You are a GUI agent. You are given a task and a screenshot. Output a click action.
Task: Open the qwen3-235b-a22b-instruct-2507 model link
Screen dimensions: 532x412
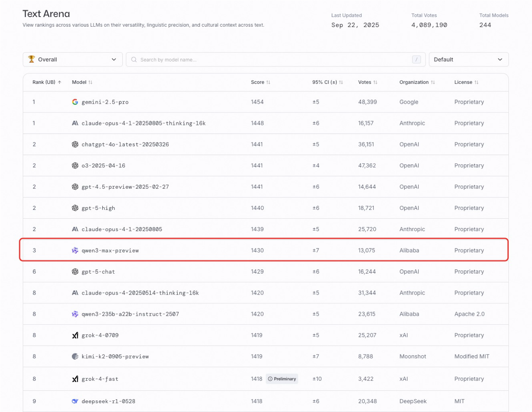[130, 314]
